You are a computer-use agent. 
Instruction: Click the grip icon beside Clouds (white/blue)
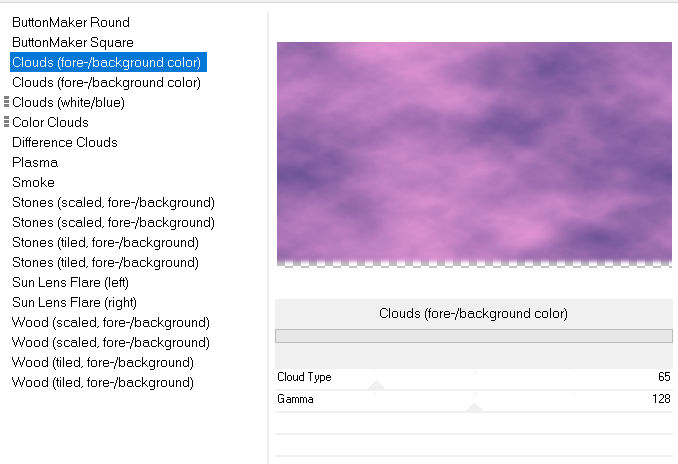point(6,102)
